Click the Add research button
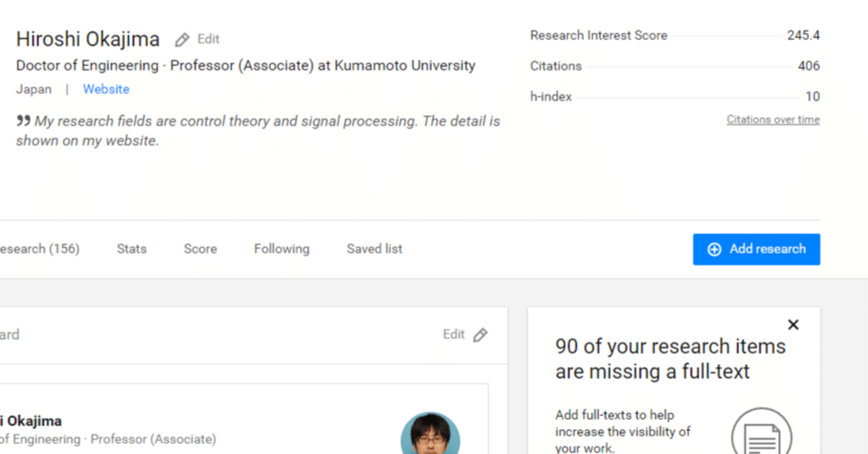Viewport: 868px width, 454px height. pyautogui.click(x=756, y=249)
